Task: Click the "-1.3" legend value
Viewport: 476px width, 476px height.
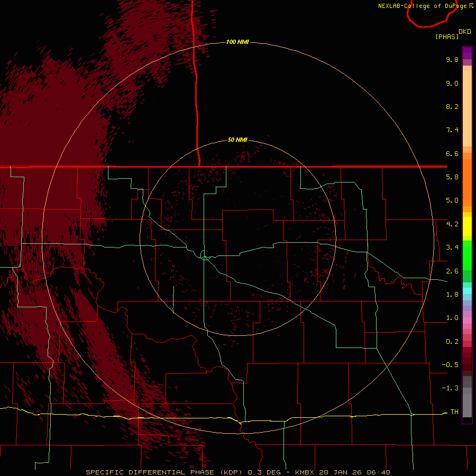Action: click(x=450, y=388)
